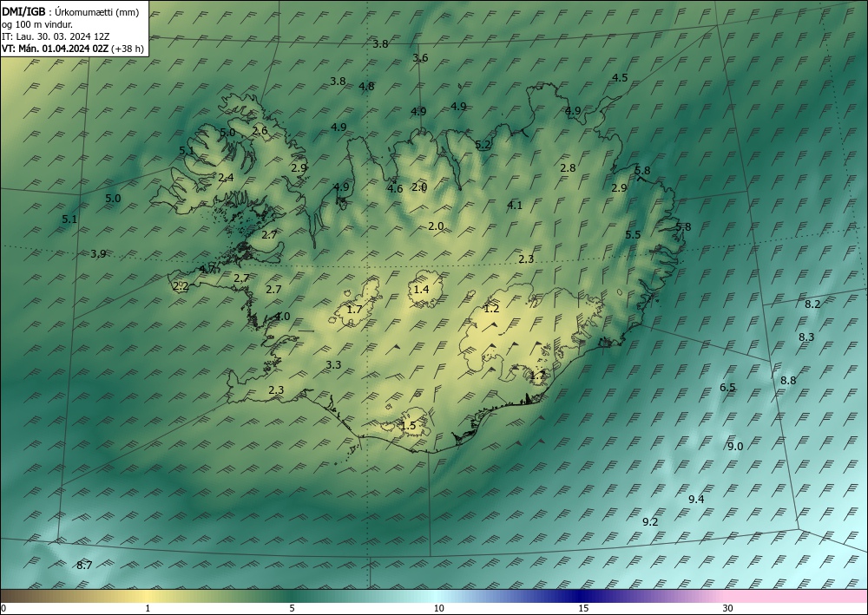
Task: Click the value 1.4 on the central glacier
Action: [x=421, y=289]
